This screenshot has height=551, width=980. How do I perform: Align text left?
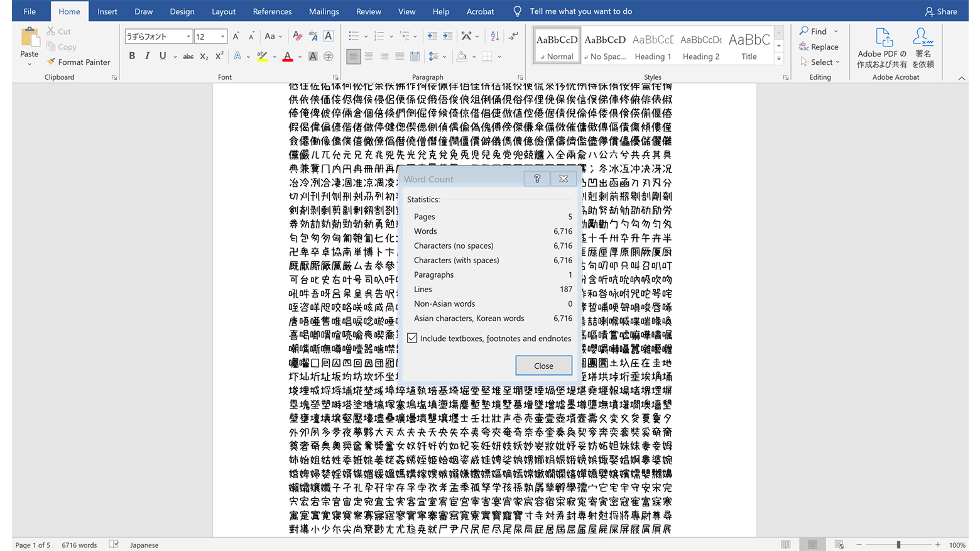tap(354, 56)
